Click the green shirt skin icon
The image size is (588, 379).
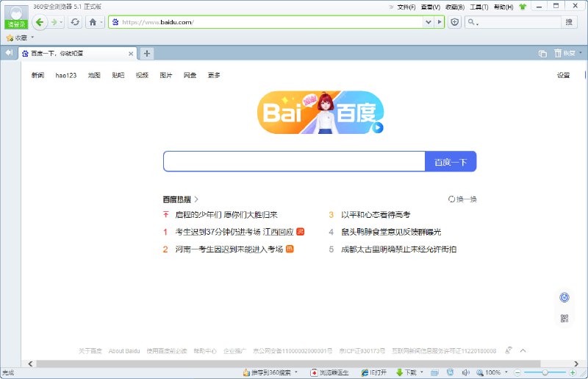point(523,7)
